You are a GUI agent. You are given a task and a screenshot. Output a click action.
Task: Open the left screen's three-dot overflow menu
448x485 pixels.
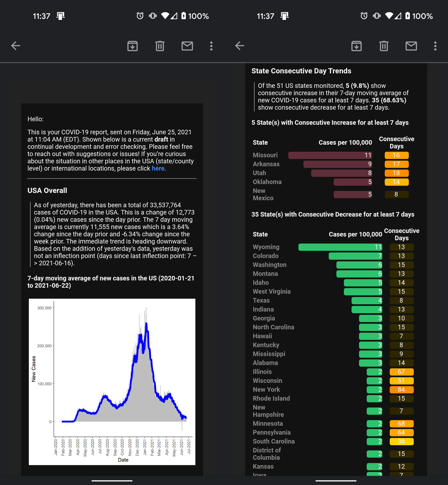pyautogui.click(x=211, y=46)
